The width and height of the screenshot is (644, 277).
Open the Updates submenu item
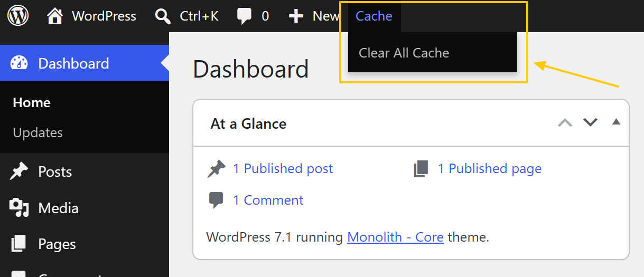(38, 132)
